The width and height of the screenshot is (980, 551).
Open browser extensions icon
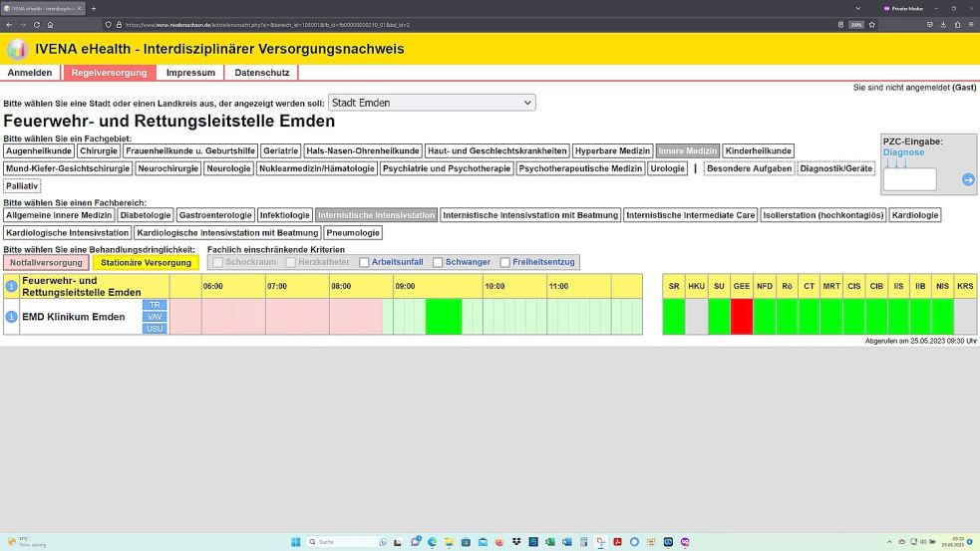957,25
